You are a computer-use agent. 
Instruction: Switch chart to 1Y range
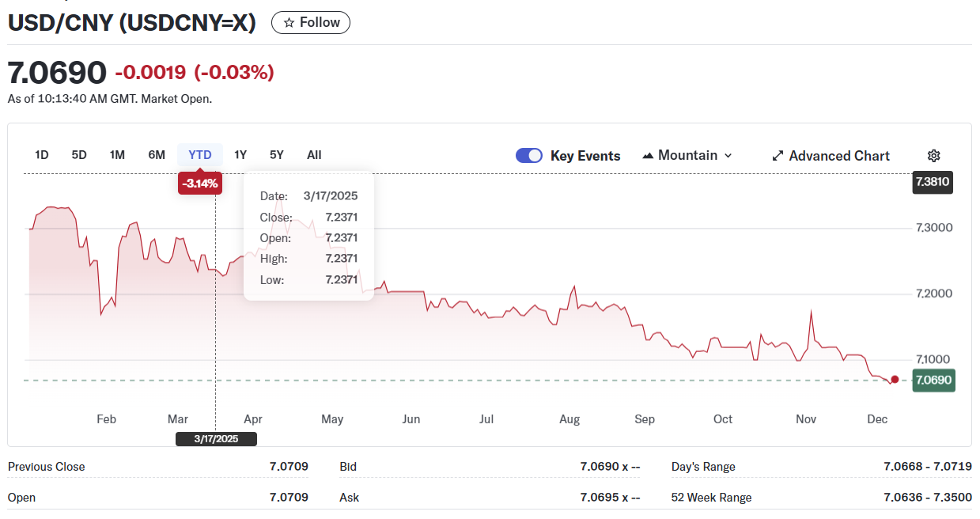(240, 155)
